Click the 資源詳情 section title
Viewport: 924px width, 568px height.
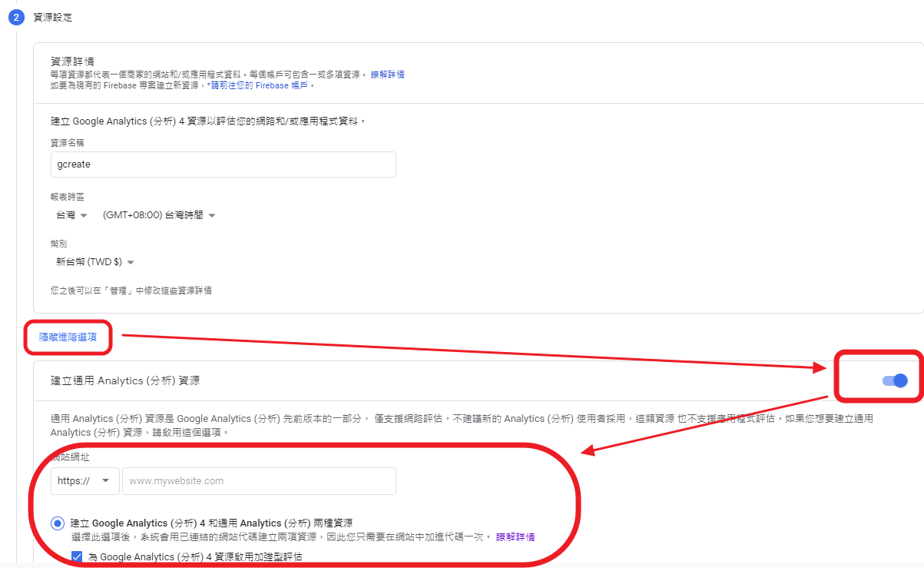point(72,61)
